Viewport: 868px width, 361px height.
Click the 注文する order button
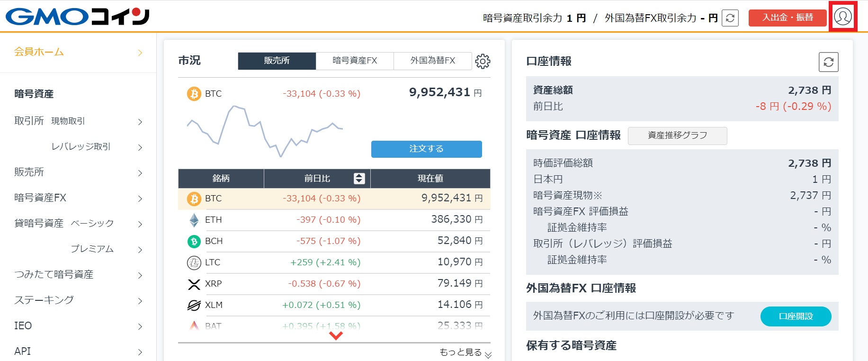427,149
